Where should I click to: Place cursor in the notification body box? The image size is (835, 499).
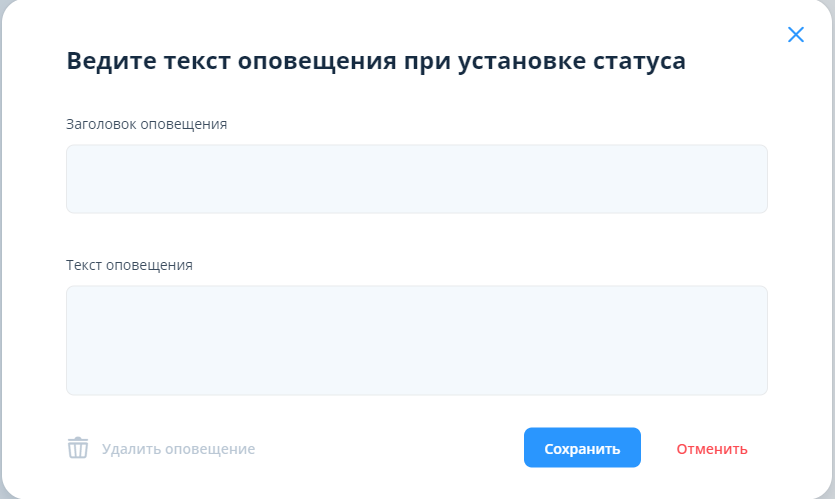coord(416,340)
